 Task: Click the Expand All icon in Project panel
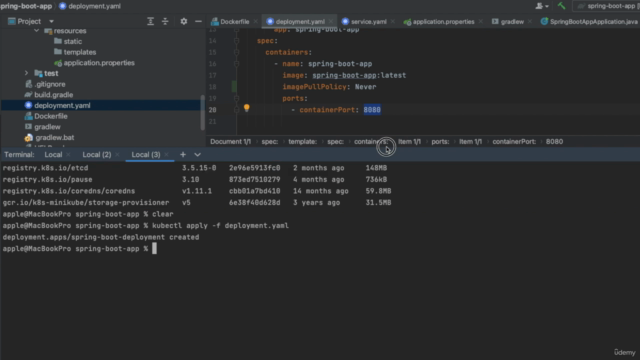tap(150, 21)
